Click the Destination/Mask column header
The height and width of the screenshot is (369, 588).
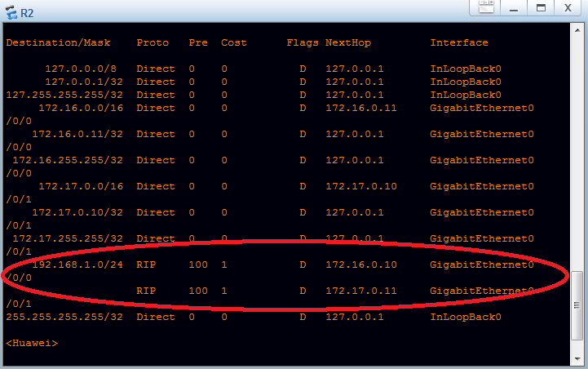(x=58, y=42)
